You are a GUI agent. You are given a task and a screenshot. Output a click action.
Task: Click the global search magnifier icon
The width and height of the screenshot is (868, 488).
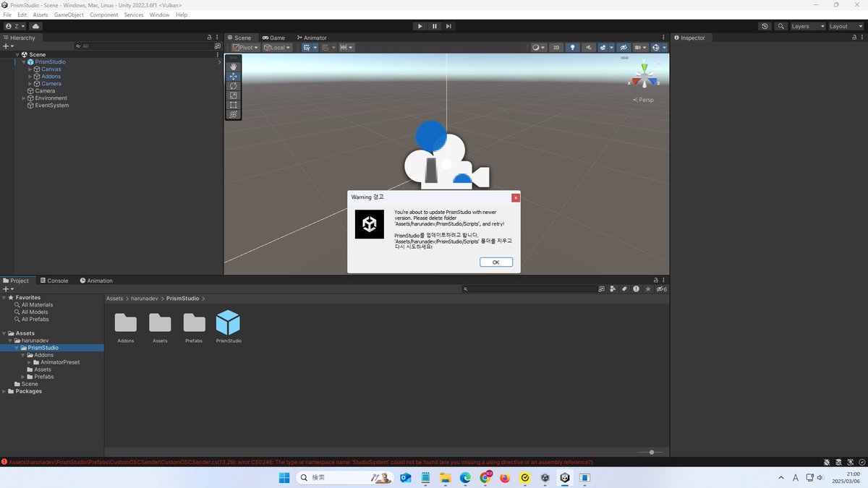coord(781,26)
